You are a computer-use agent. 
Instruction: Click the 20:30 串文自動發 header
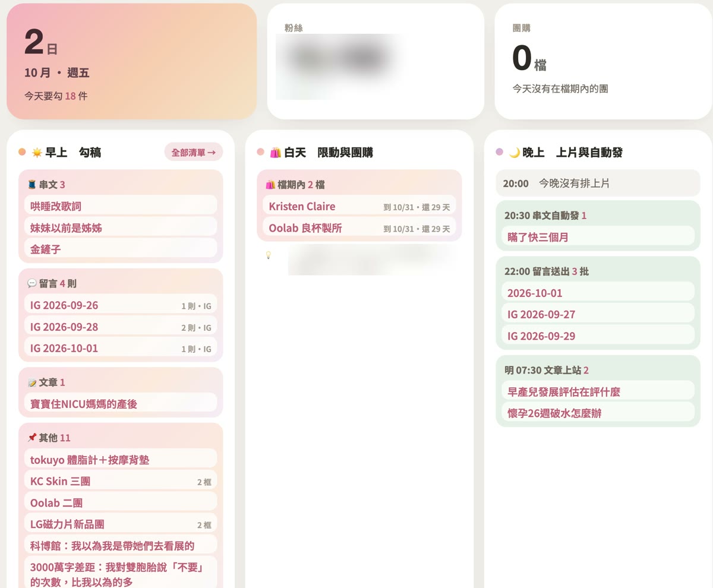545,216
